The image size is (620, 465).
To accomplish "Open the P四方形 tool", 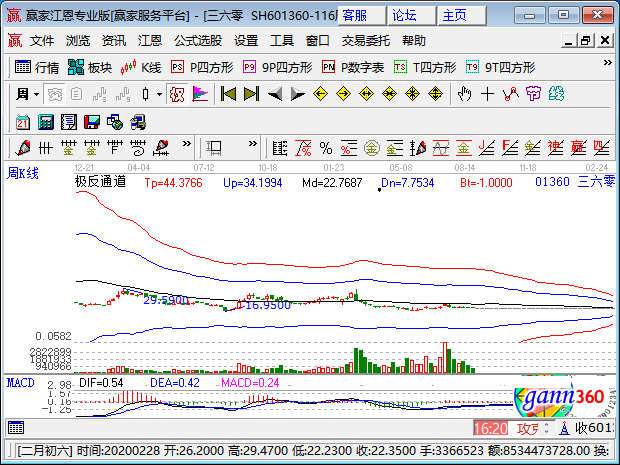I will click(202, 67).
